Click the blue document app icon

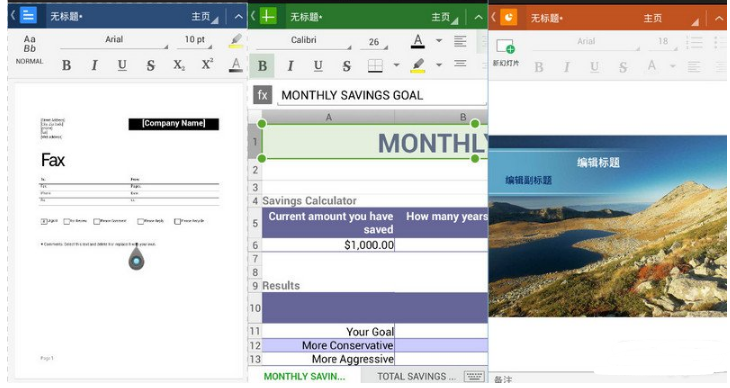28,15
